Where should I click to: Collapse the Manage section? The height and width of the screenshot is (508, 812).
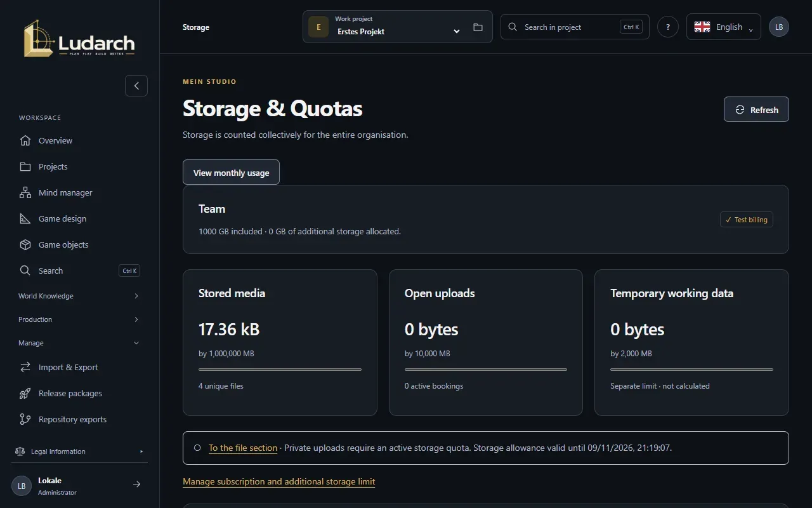click(x=79, y=343)
